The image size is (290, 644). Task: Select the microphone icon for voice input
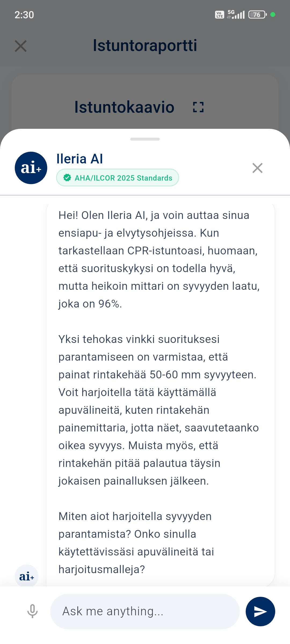click(x=32, y=611)
